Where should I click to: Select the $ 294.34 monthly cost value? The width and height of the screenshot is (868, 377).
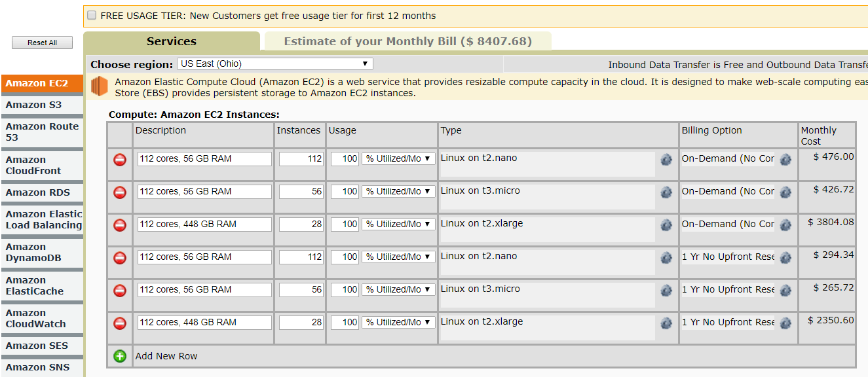(833, 255)
